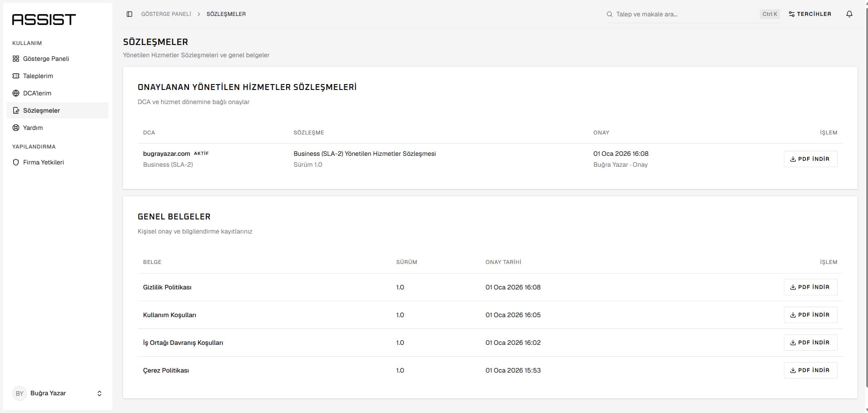
Task: Open Firma Yetkileri in sidebar
Action: coord(58,162)
